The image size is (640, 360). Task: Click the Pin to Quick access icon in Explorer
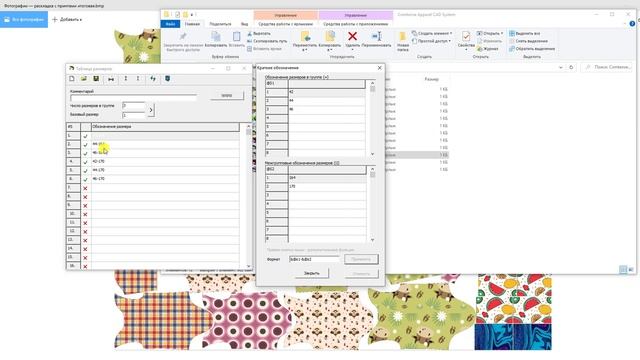(x=182, y=37)
